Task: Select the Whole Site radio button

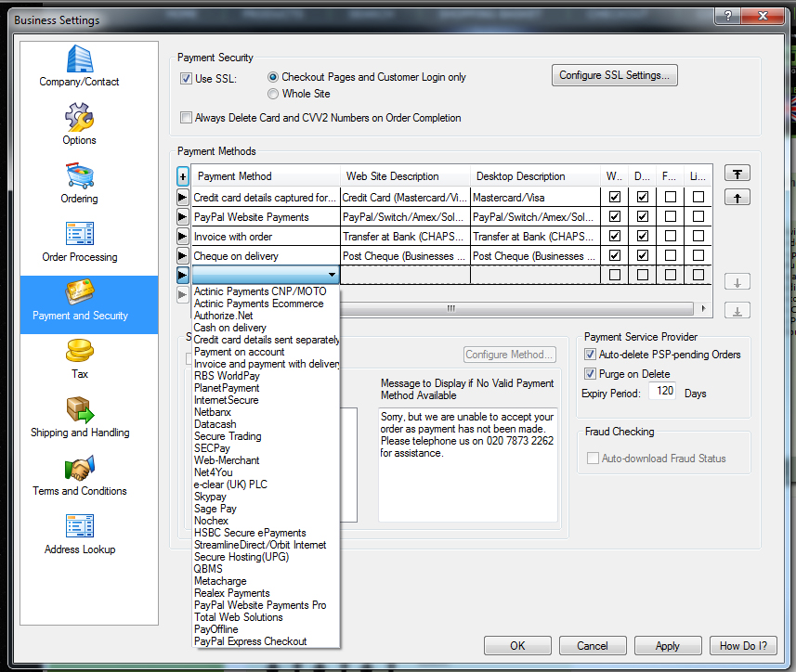Action: click(x=273, y=94)
